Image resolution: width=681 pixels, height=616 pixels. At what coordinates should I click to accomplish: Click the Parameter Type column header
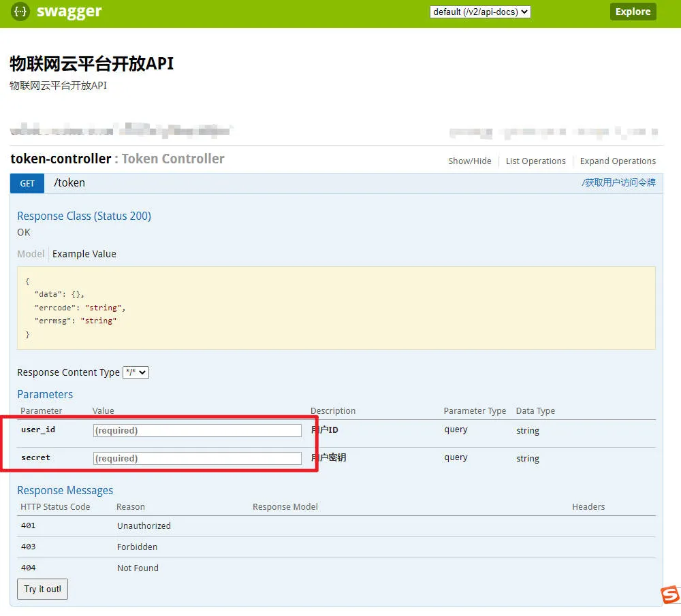tap(475, 411)
